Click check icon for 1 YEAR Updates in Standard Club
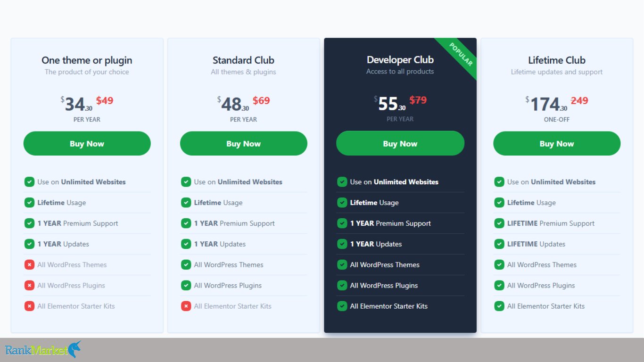644x362 pixels. [186, 244]
